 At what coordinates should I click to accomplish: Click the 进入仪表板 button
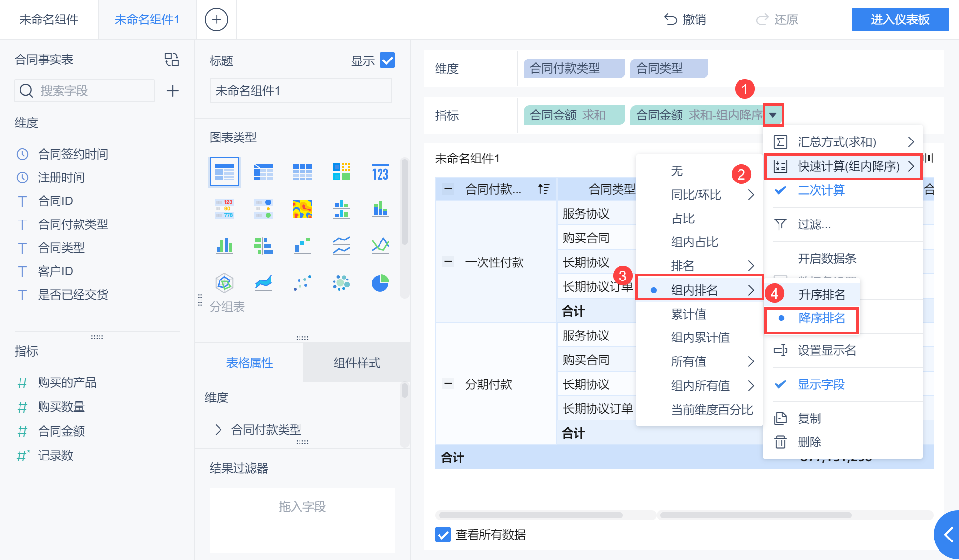tap(899, 20)
